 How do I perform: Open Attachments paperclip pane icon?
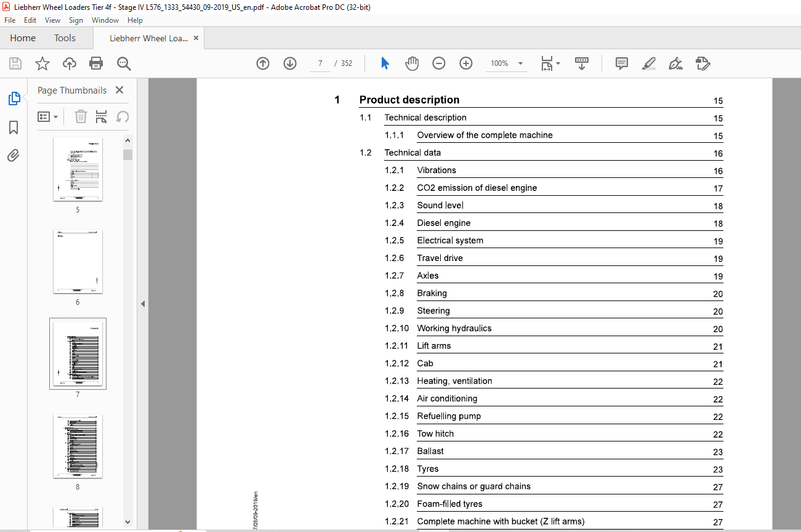[x=14, y=156]
